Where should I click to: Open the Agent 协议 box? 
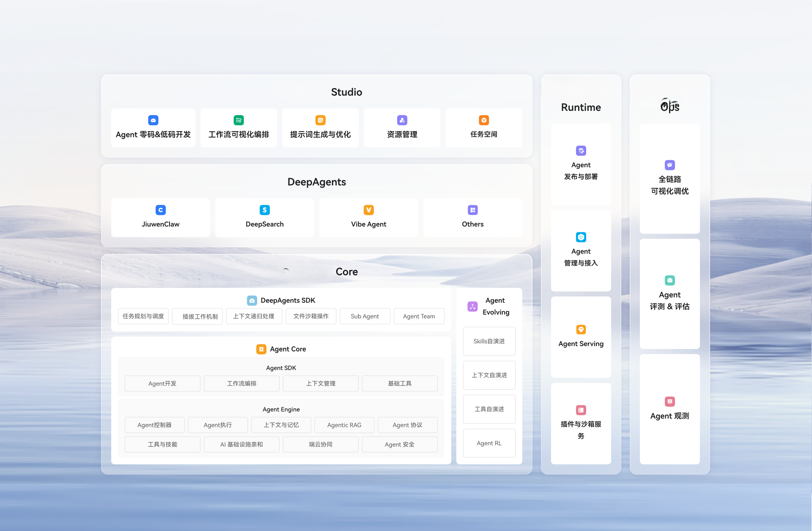point(408,425)
